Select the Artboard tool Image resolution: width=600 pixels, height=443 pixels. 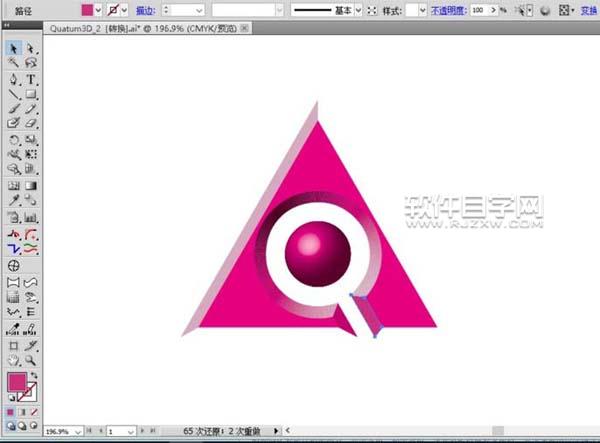click(13, 346)
